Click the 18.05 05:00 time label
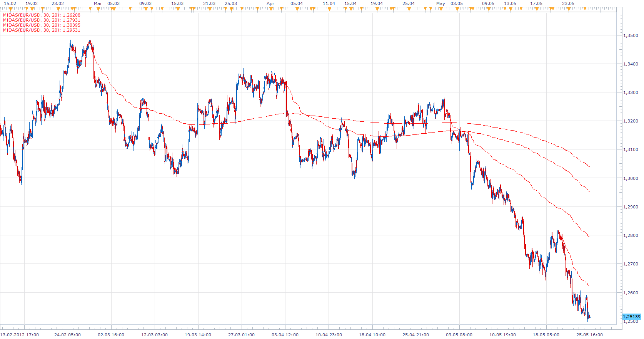The image size is (644, 339). point(546,335)
